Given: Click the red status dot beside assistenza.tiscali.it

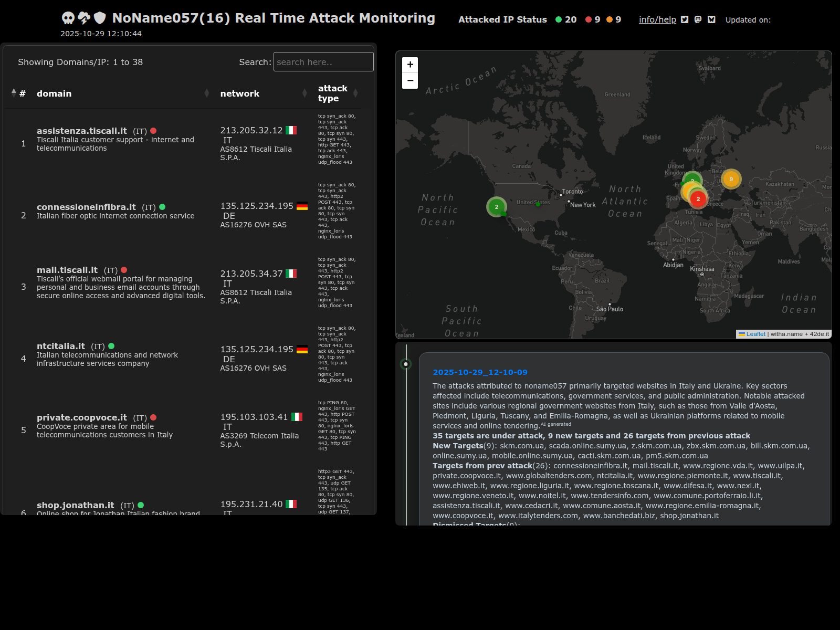Looking at the screenshot, I should click(153, 131).
